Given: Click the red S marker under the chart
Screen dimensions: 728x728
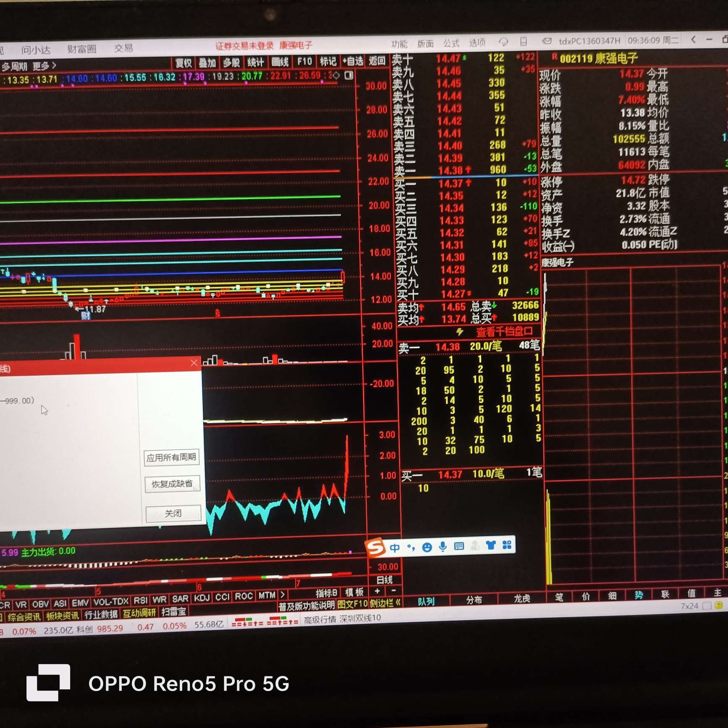Looking at the screenshot, I should (217, 313).
